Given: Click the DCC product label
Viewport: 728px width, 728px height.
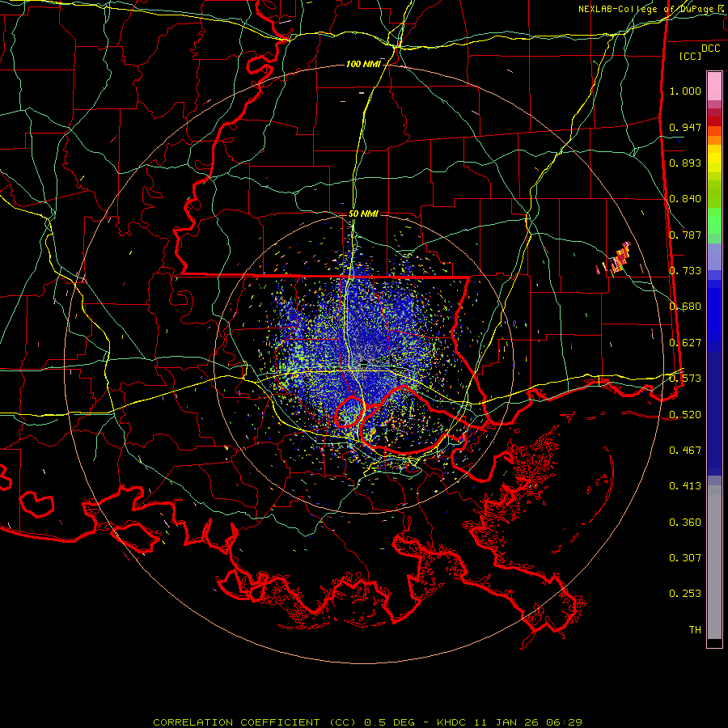Looking at the screenshot, I should pyautogui.click(x=710, y=49).
